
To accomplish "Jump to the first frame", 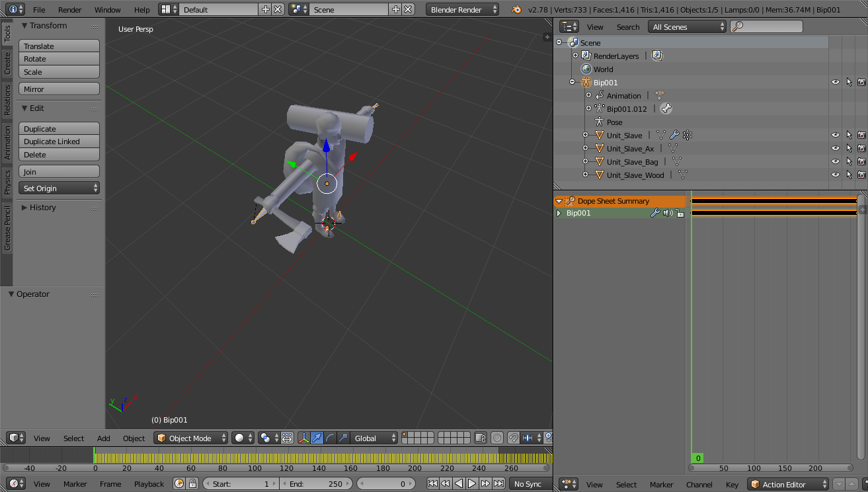I will coord(432,483).
